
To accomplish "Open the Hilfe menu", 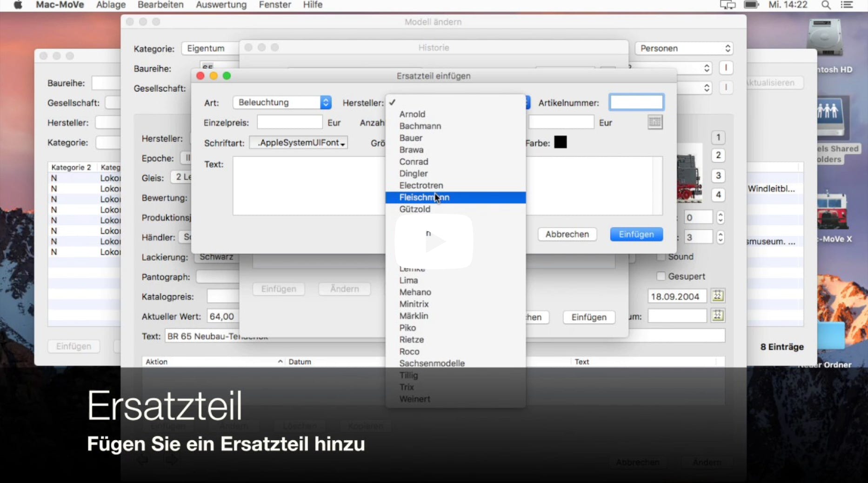I will coord(313,5).
